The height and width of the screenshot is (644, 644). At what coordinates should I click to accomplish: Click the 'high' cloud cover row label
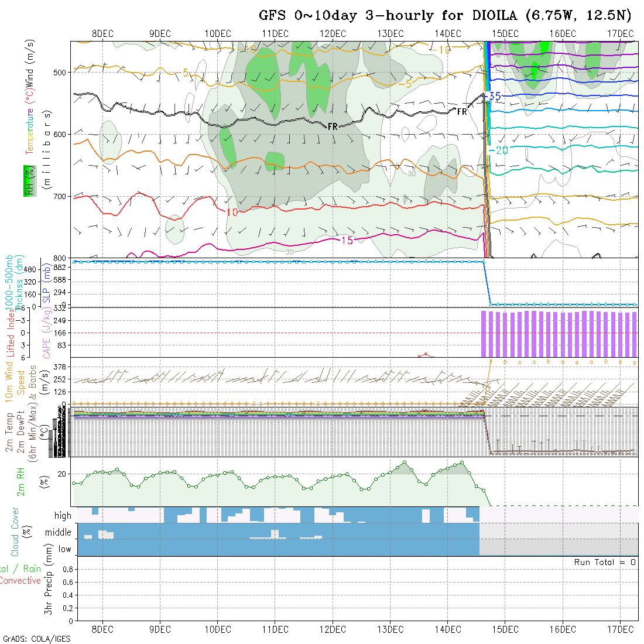[63, 516]
